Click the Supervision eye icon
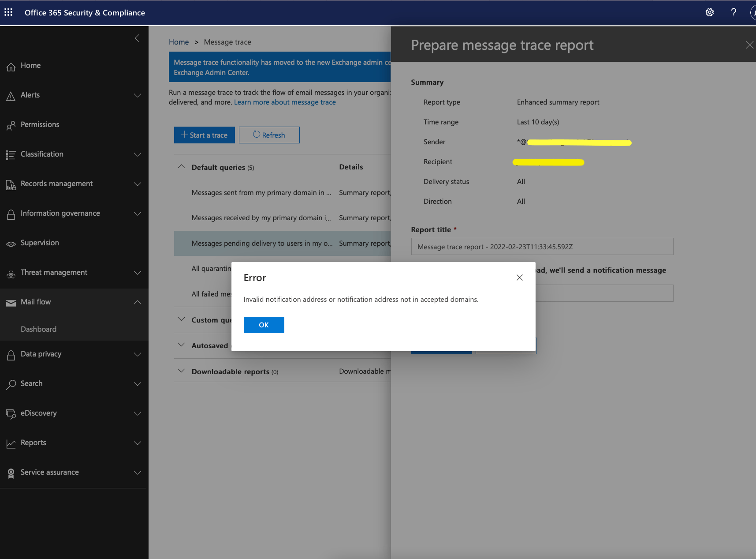Image resolution: width=756 pixels, height=559 pixels. [11, 244]
